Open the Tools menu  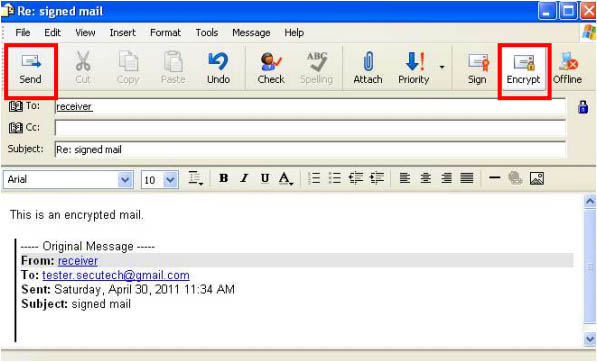[207, 33]
